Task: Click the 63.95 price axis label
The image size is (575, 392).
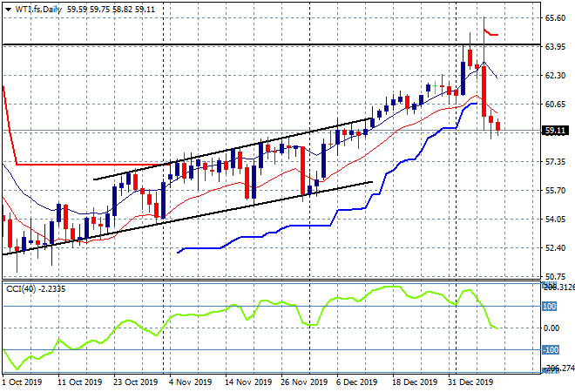Action: (x=555, y=47)
